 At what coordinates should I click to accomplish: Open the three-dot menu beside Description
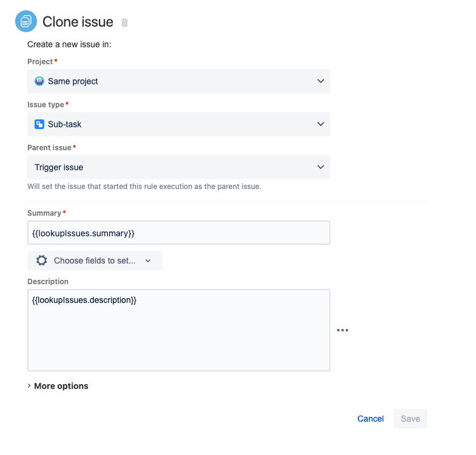coord(343,330)
